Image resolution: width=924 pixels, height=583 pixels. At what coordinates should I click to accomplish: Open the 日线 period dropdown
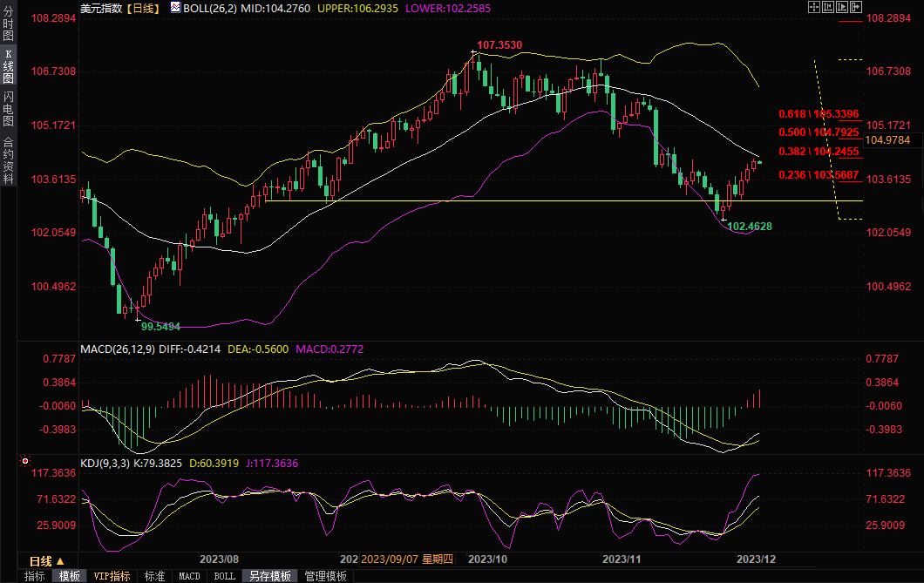41,560
